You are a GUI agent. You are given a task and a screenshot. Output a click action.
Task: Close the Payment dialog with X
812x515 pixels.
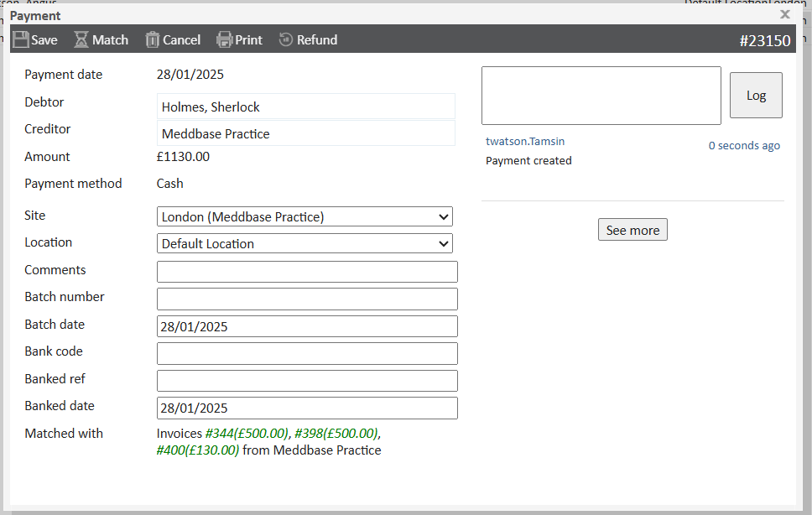[785, 14]
